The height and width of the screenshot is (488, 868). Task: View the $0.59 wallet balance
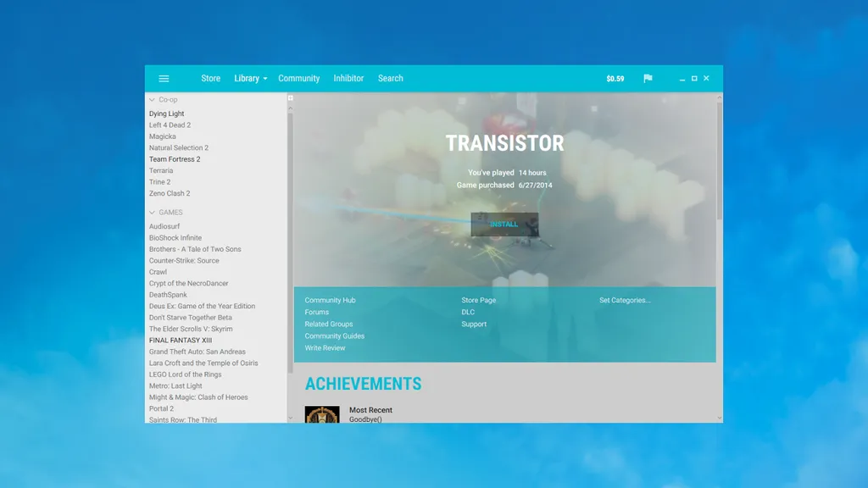click(x=615, y=79)
